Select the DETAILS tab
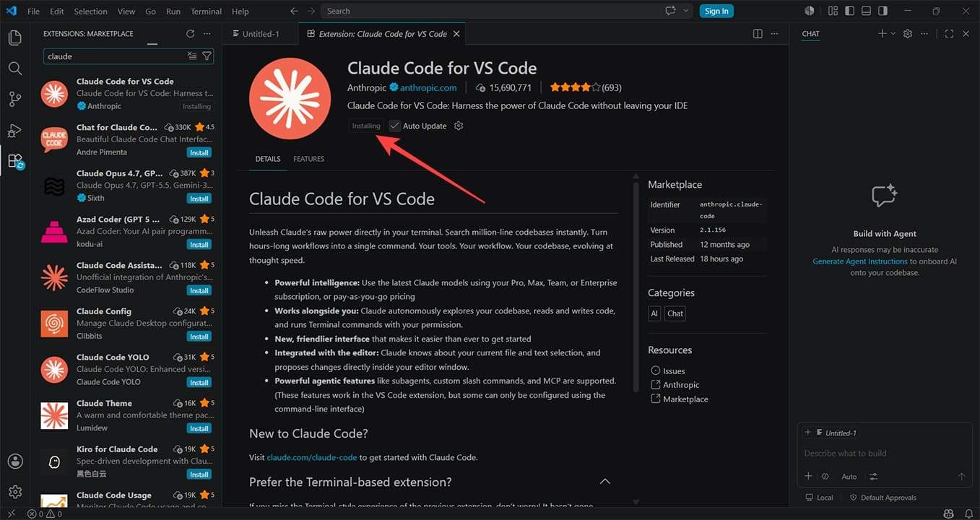980x520 pixels. point(268,159)
